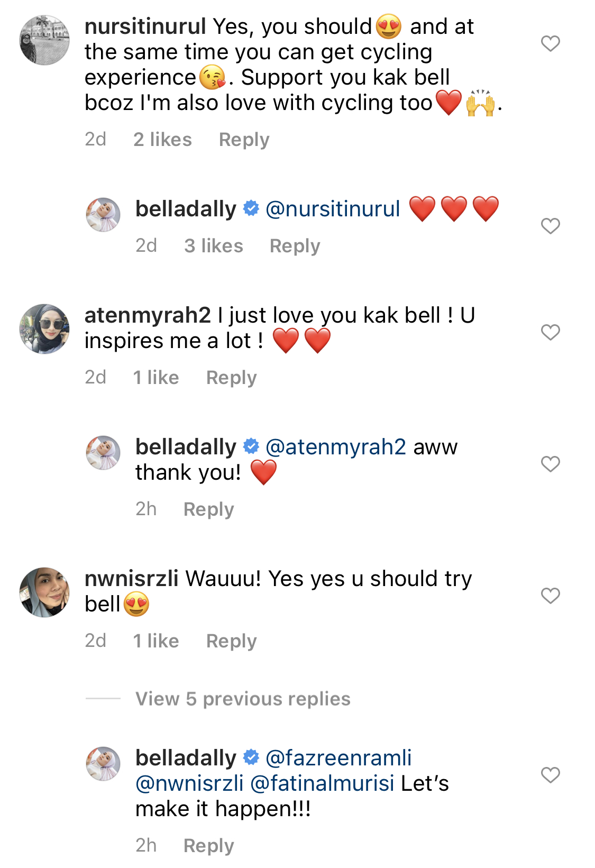
Task: Like belladally's reply to @nursitinurul
Action: pos(550,226)
